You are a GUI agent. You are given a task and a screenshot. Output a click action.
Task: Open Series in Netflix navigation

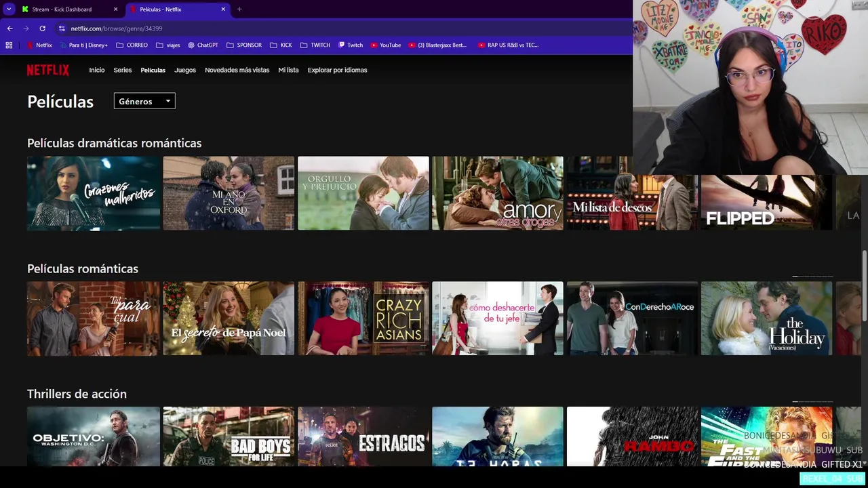point(123,70)
